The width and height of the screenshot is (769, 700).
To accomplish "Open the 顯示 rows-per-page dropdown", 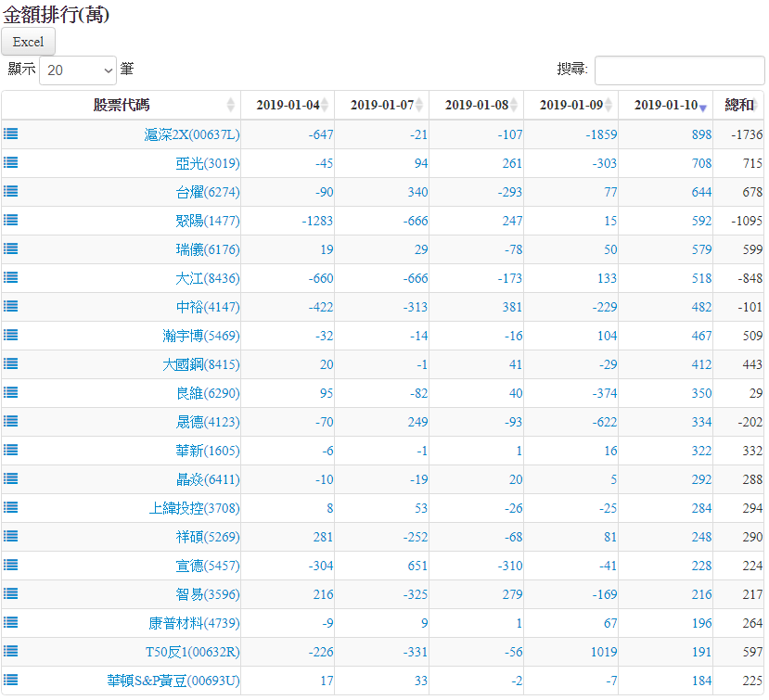I will pos(78,70).
